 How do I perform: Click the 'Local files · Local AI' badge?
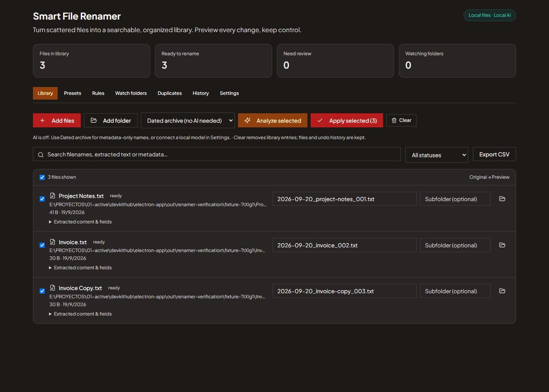490,15
